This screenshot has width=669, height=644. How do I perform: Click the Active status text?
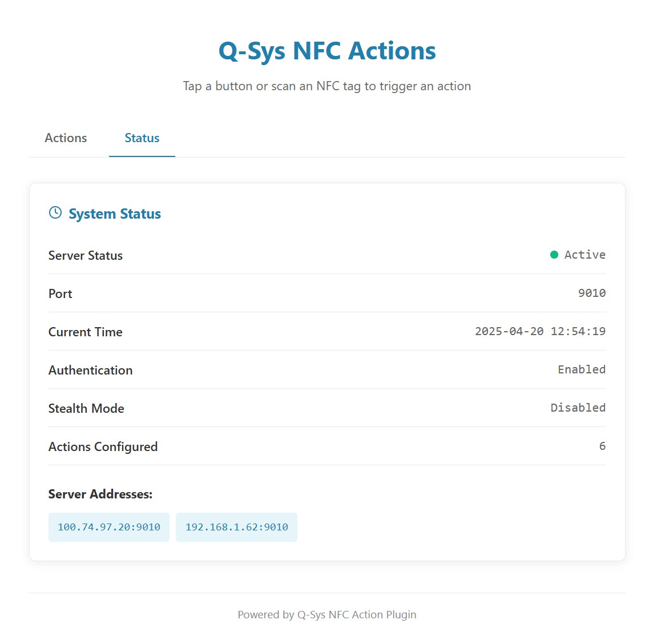click(x=585, y=255)
